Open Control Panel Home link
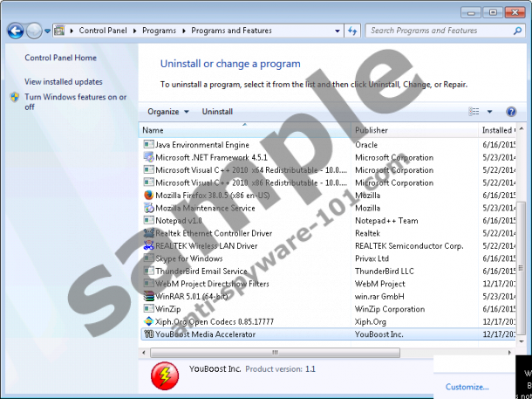532x399 pixels. click(60, 58)
